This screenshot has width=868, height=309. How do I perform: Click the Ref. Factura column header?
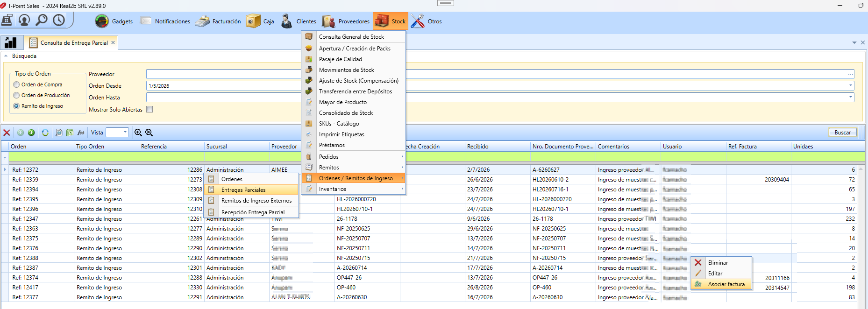coord(758,147)
